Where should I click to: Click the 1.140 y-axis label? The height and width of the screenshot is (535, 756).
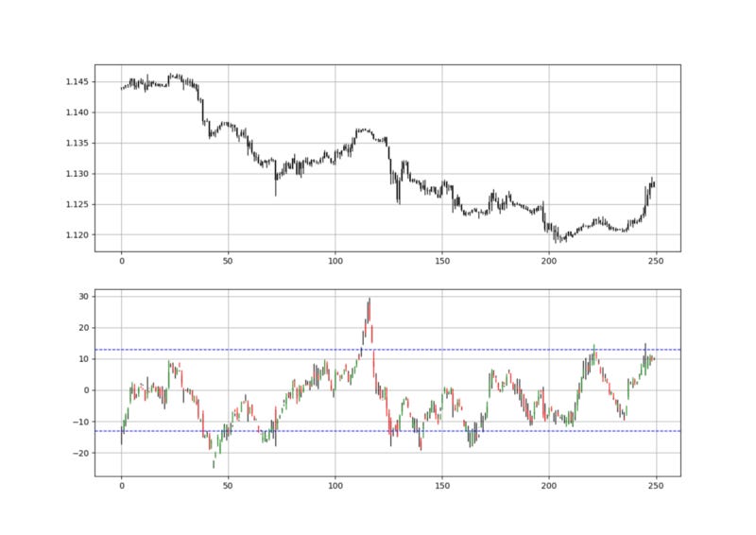[77, 112]
